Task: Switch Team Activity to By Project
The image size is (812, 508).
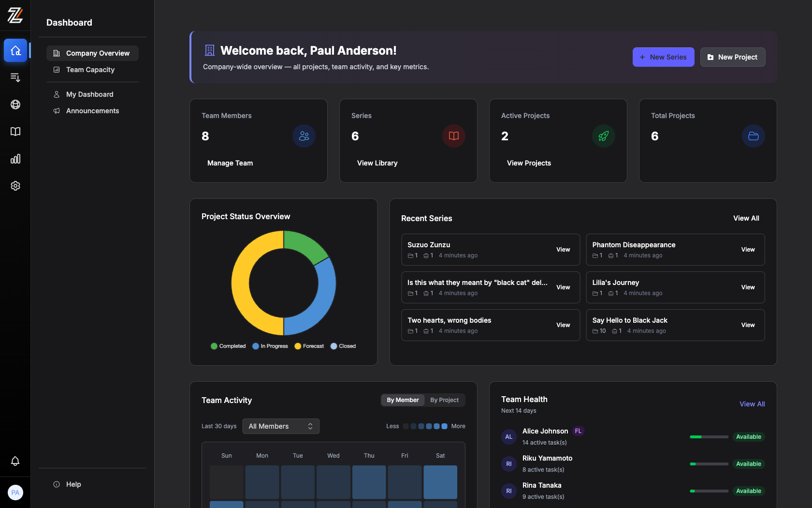Action: 445,400
